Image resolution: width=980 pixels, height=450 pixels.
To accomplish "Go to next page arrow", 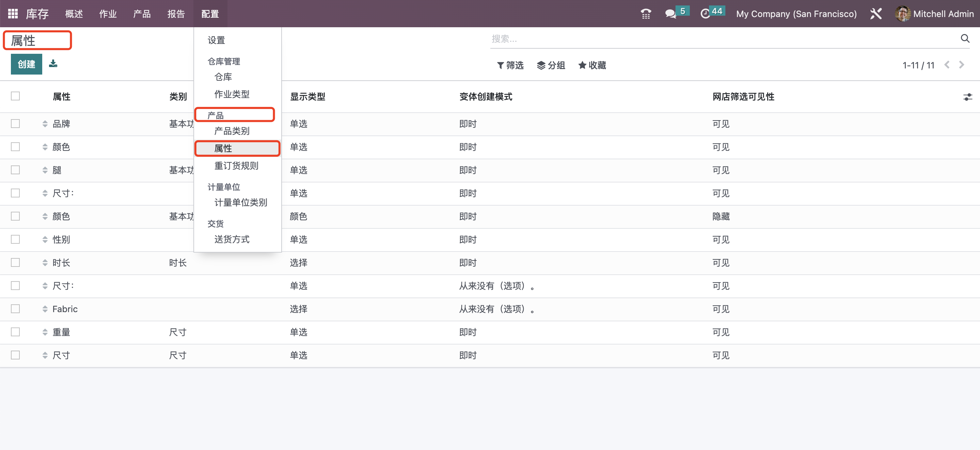I will point(961,65).
